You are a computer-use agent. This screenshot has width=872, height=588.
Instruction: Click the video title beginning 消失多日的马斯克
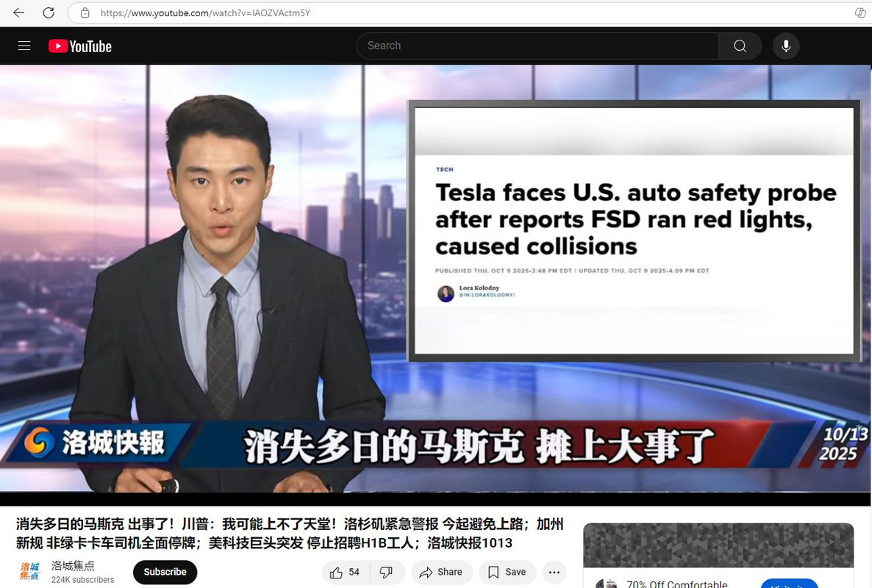click(290, 533)
